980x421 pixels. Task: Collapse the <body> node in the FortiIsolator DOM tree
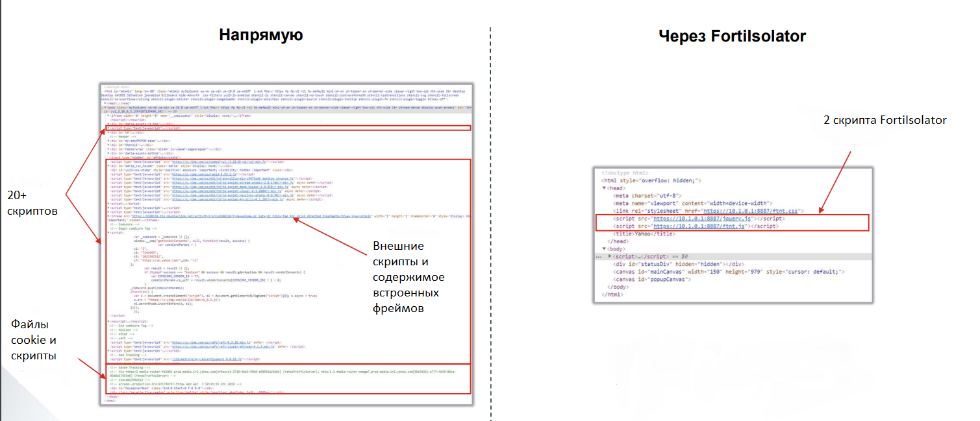coord(605,248)
